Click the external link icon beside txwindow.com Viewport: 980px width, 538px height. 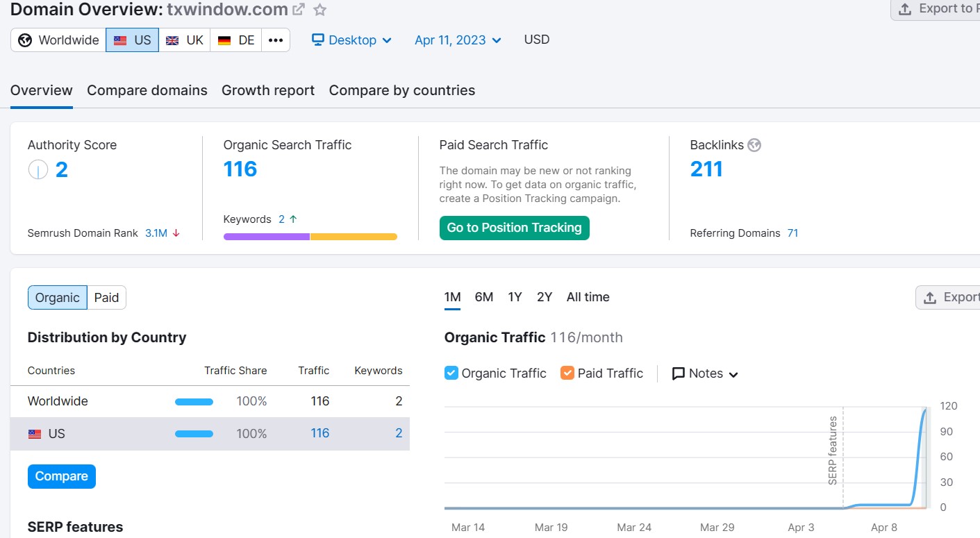click(x=299, y=10)
